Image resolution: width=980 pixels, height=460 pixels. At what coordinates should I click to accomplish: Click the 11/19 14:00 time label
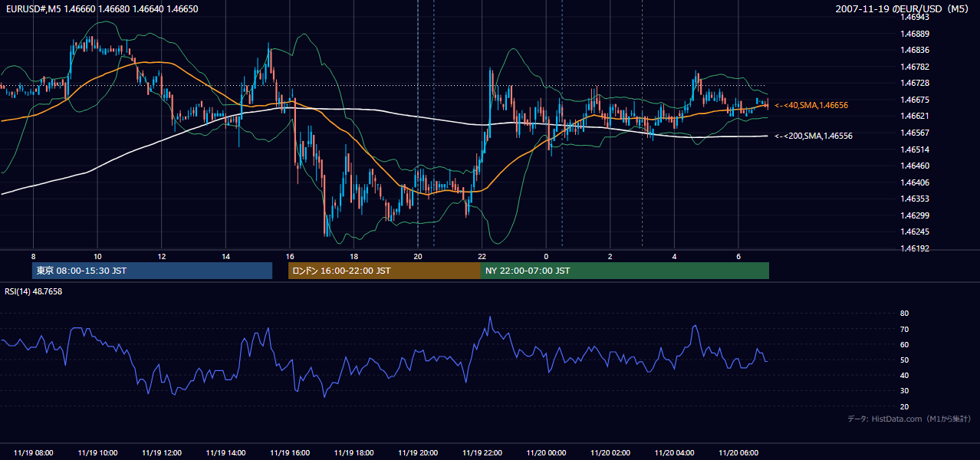(225, 453)
